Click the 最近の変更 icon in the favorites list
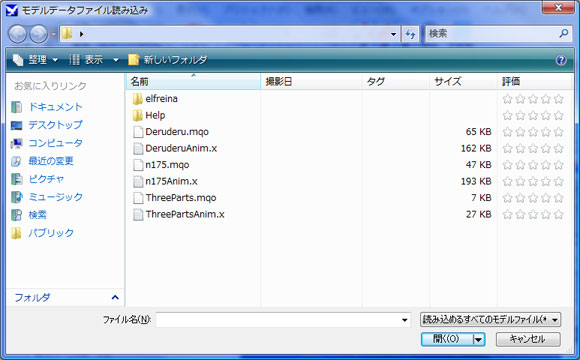This screenshot has width=580, height=360. tap(16, 161)
